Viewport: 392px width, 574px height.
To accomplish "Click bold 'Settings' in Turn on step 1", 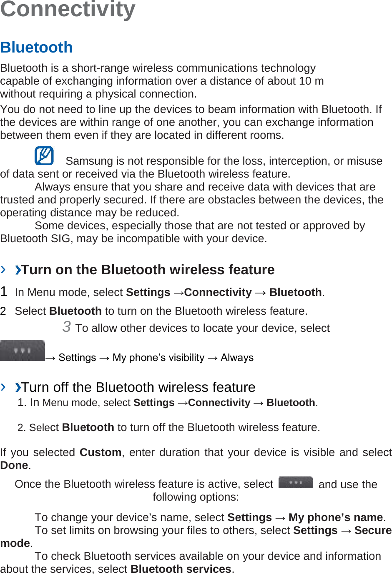I will 148,292.
